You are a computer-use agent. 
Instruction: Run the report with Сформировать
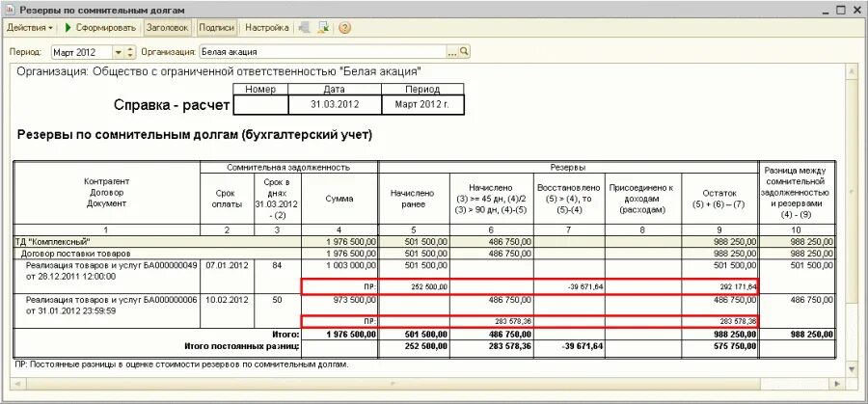[99, 28]
